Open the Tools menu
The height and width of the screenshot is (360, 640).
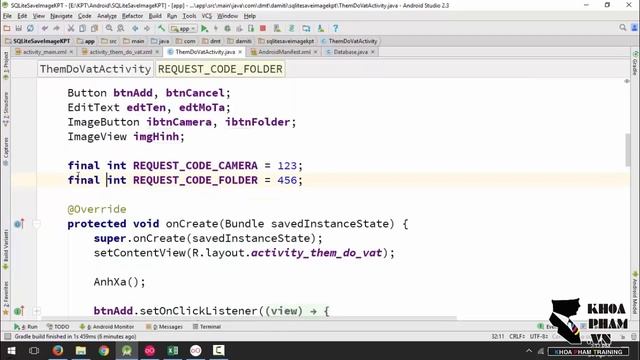click(x=189, y=16)
